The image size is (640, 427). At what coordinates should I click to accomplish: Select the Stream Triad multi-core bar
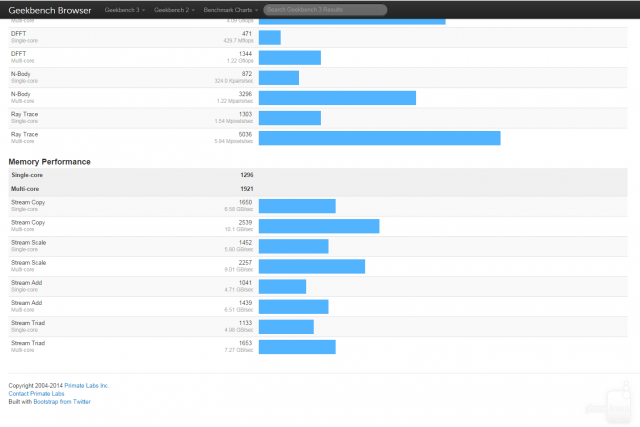pos(297,347)
